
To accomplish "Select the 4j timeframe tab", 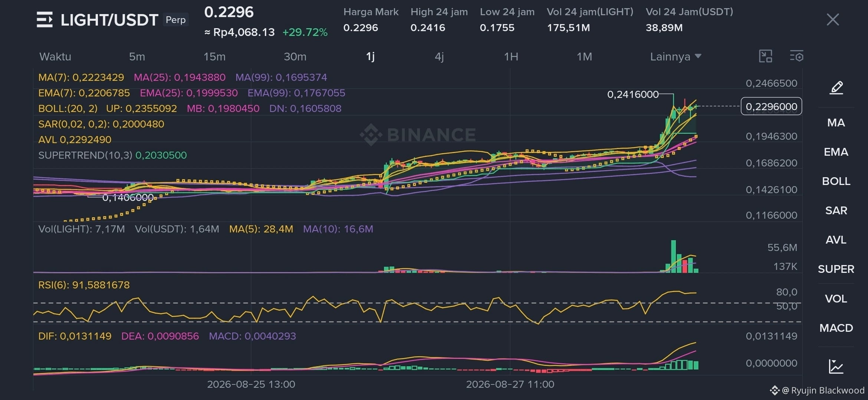I will [x=439, y=57].
